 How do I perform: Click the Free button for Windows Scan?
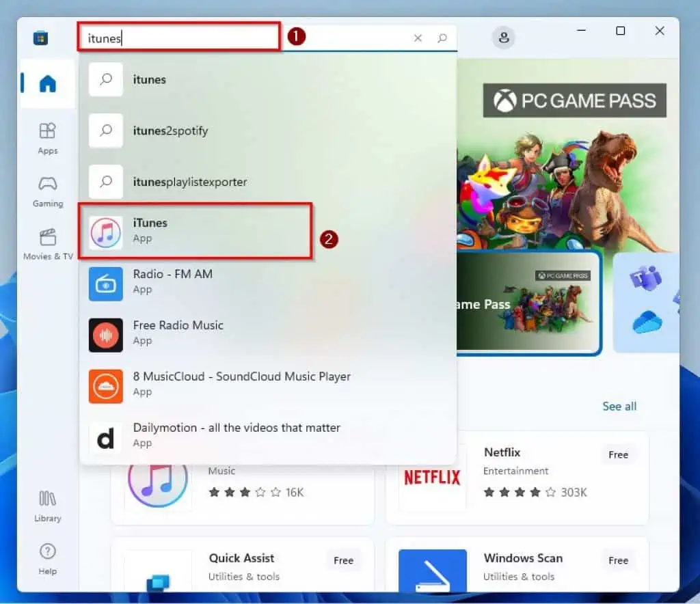618,560
